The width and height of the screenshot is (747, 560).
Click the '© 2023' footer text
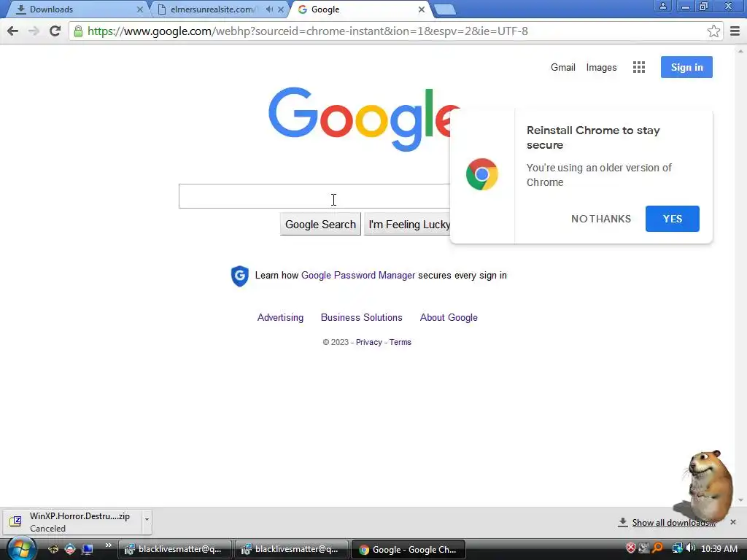point(336,343)
